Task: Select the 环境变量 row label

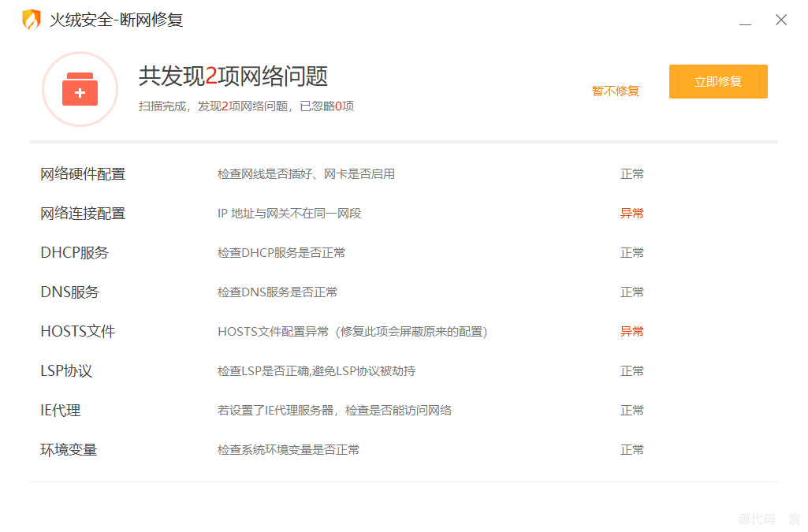Action: (x=69, y=450)
